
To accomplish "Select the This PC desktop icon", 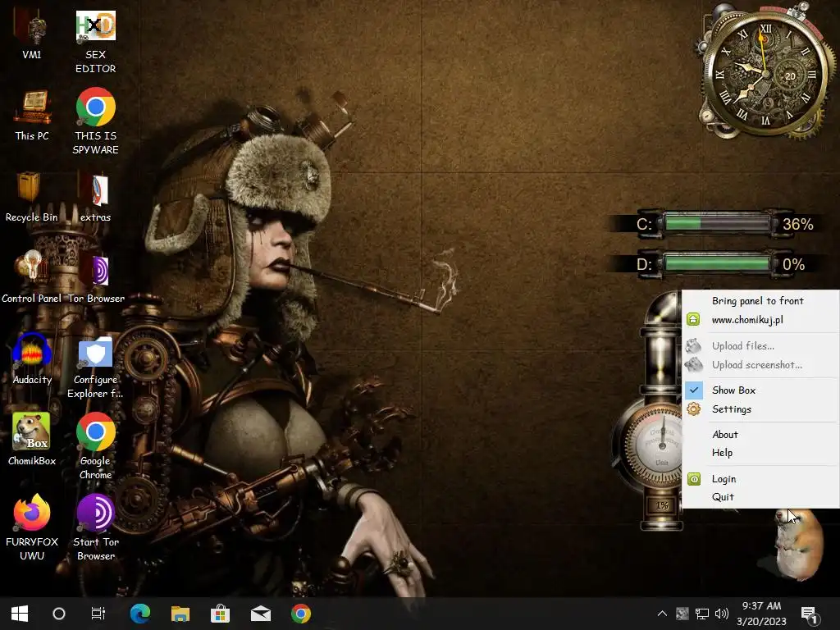I will tap(32, 116).
